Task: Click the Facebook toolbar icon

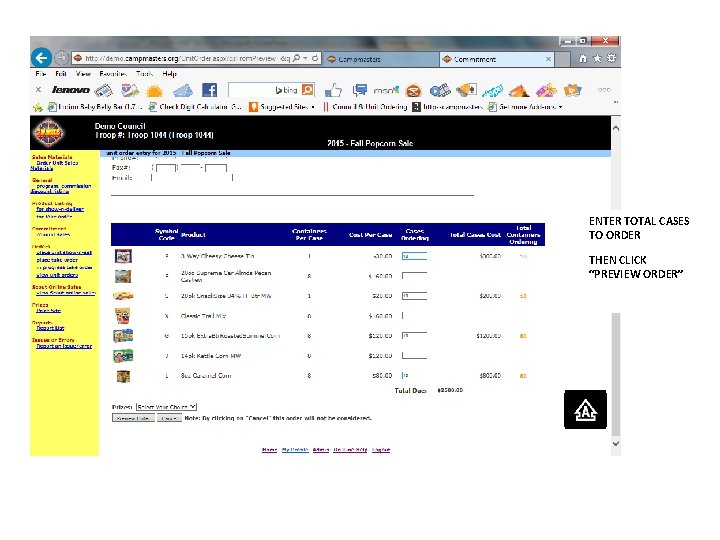Action: 209,90
